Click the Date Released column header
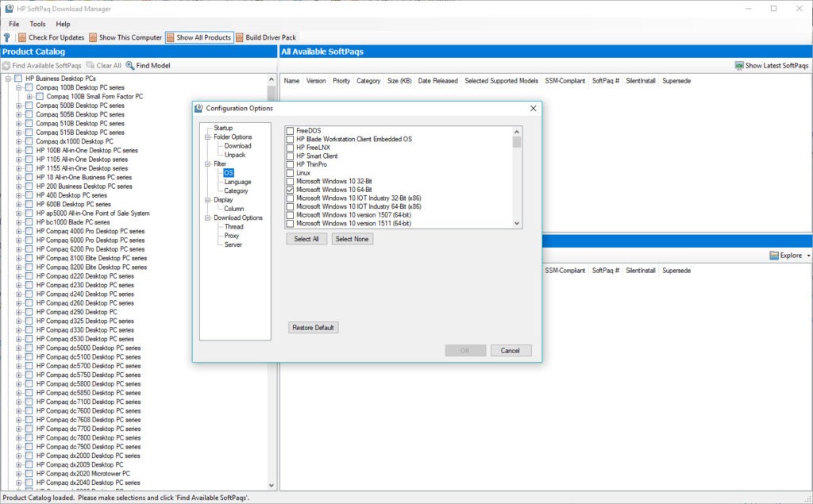This screenshot has width=813, height=504. tap(437, 81)
